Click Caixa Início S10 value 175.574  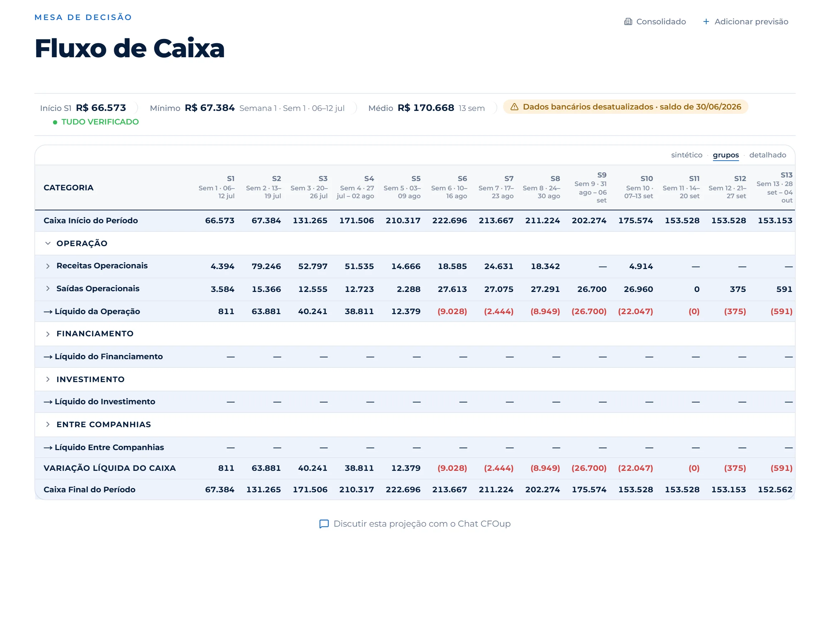coord(635,220)
